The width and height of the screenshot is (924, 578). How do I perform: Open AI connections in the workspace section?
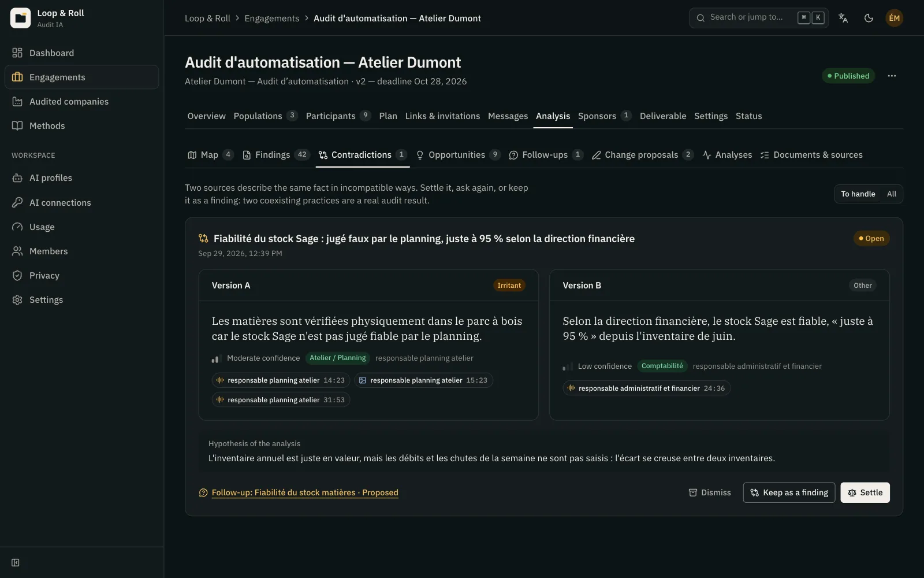click(x=81, y=202)
